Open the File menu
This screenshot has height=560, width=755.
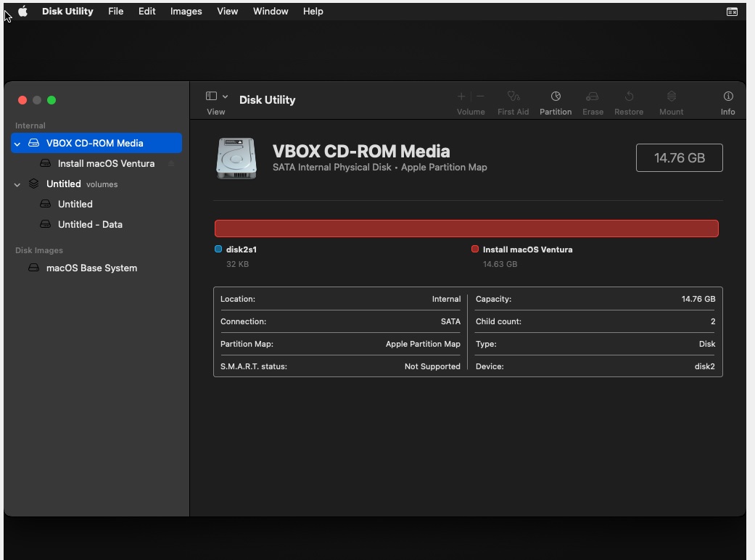click(116, 12)
